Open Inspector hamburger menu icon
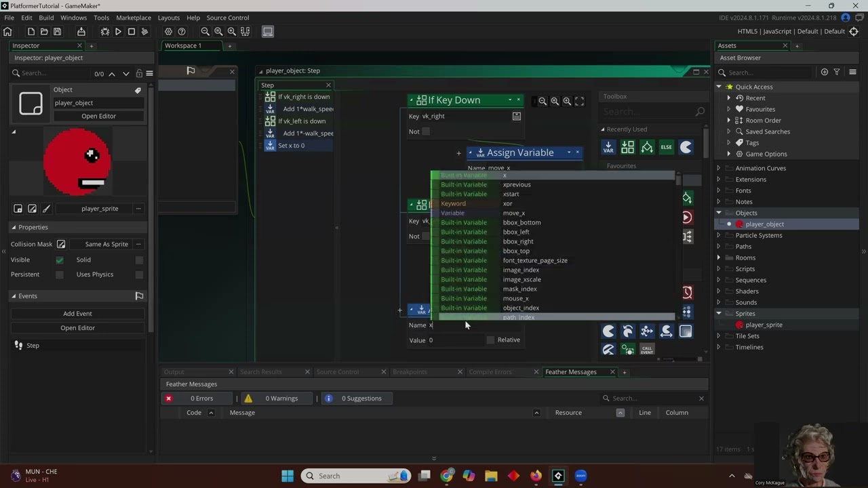 (149, 73)
